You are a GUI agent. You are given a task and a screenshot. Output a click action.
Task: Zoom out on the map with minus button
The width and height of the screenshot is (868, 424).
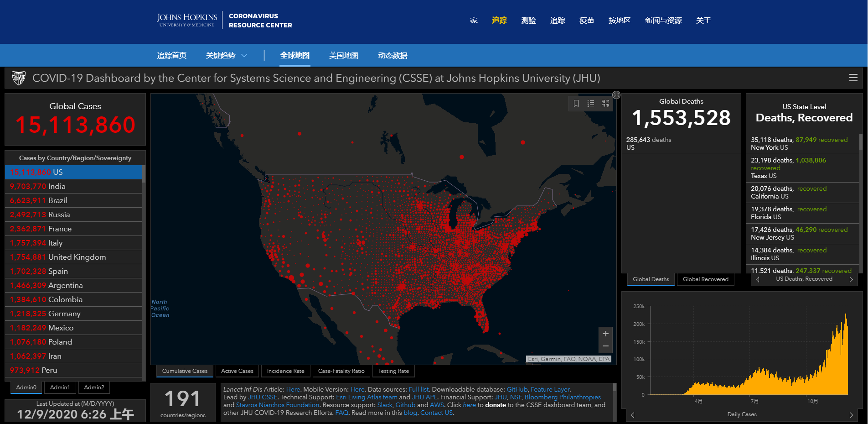click(x=605, y=346)
